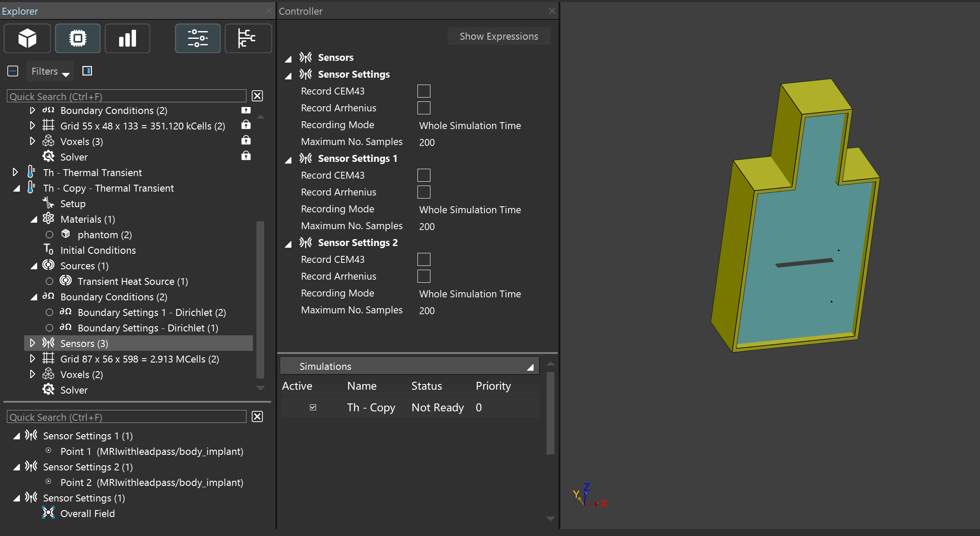This screenshot has height=536, width=980.
Task: Expand the Sensors (3) tree node
Action: coord(32,343)
